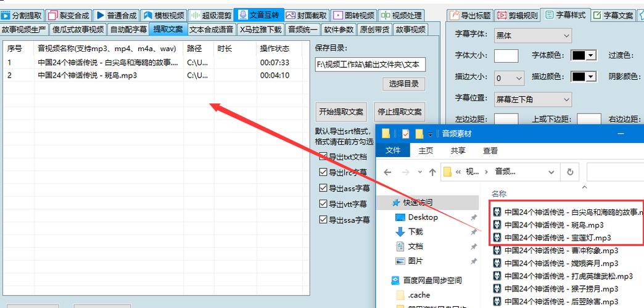The height and width of the screenshot is (308, 644).
Task: Click 停止提取文案 button
Action: [x=400, y=111]
